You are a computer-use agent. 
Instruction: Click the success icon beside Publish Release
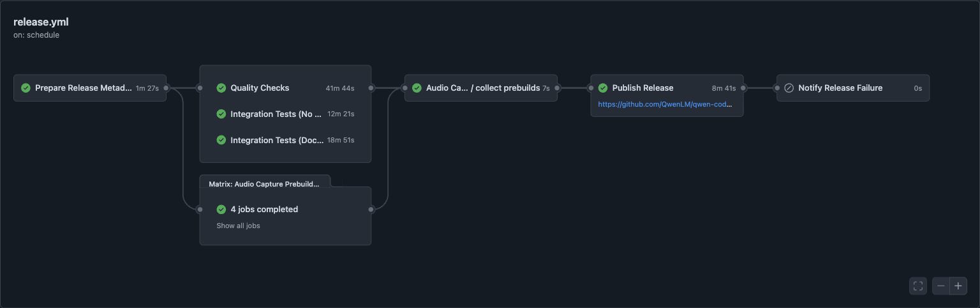603,88
